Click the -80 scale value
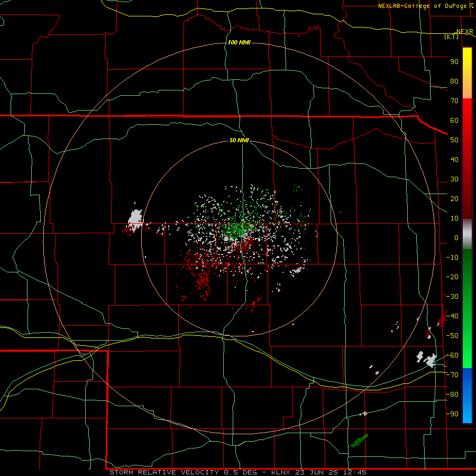Image resolution: width=476 pixels, height=476 pixels. pos(452,395)
